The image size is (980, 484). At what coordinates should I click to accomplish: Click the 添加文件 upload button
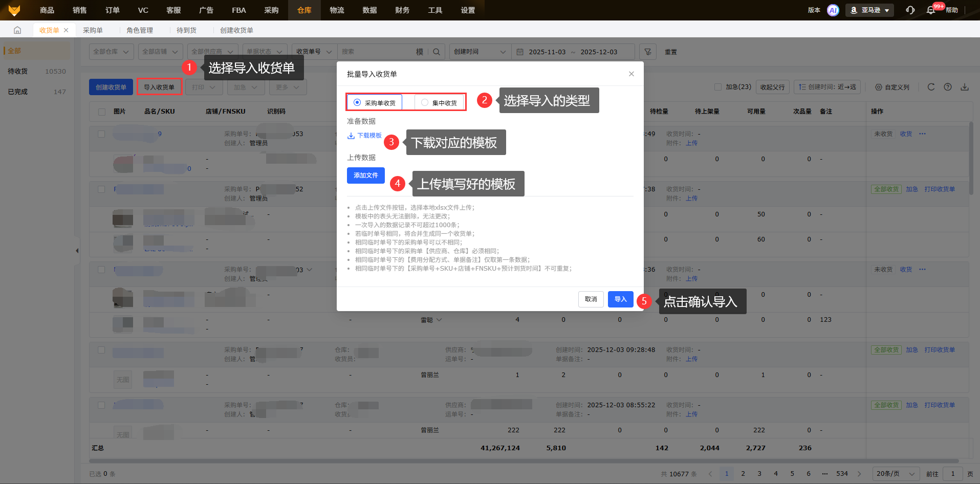point(366,175)
